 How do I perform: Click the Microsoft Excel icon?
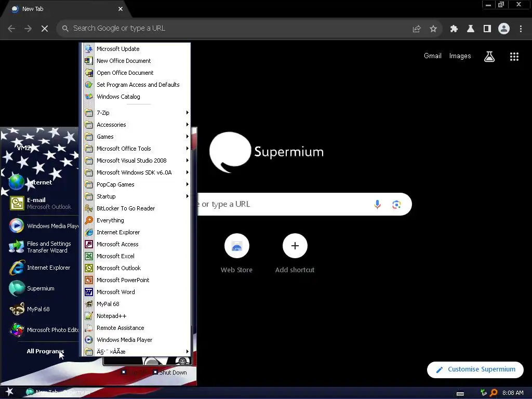(89, 256)
